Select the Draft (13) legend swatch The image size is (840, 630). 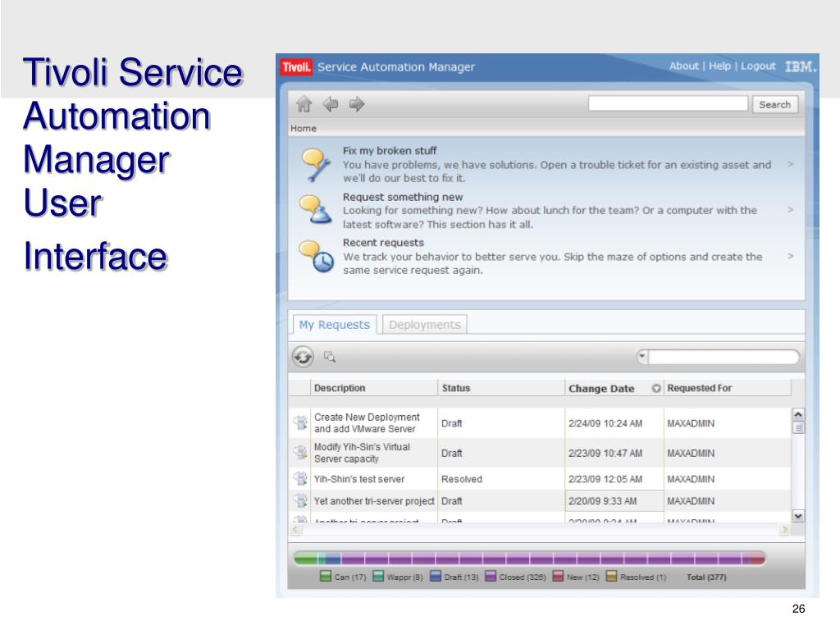(x=436, y=577)
